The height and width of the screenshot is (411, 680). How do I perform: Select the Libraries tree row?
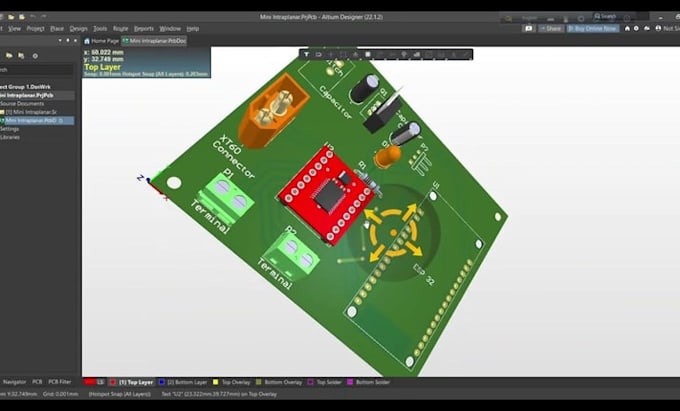pos(37,137)
